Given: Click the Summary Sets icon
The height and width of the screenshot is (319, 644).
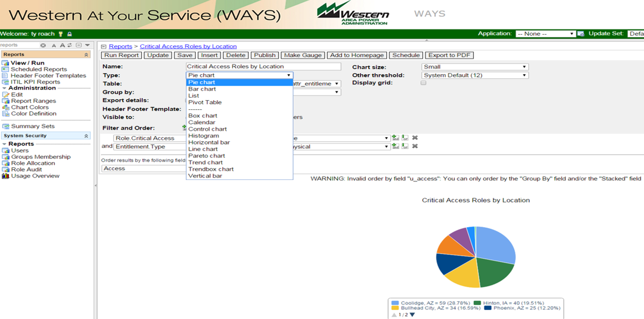Looking at the screenshot, I should click(6, 126).
